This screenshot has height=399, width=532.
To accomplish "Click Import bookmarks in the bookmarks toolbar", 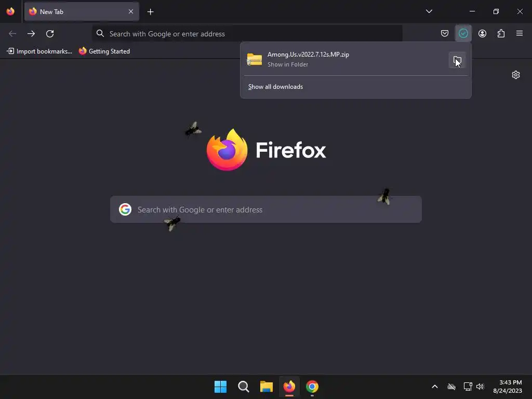I will [x=39, y=51].
